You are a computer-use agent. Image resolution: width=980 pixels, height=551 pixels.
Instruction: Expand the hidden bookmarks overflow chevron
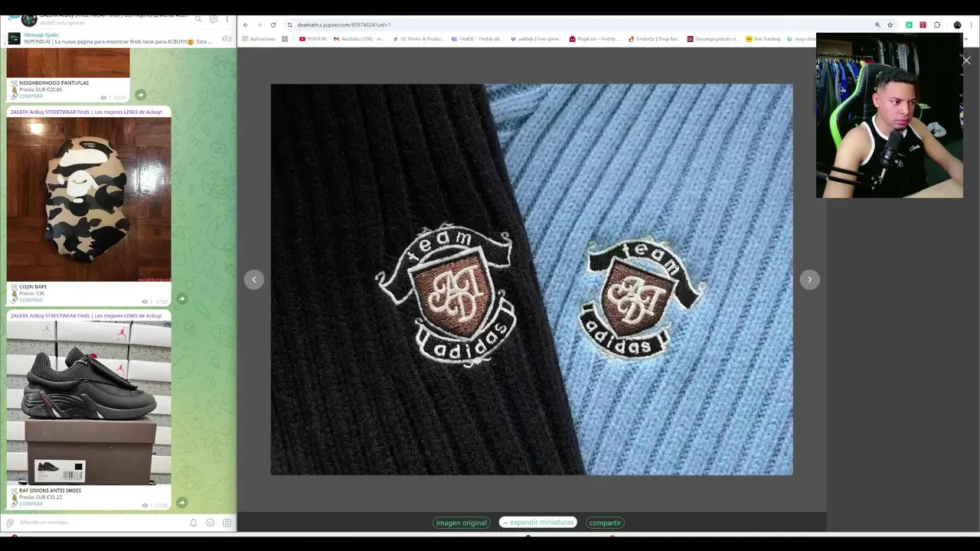[967, 39]
